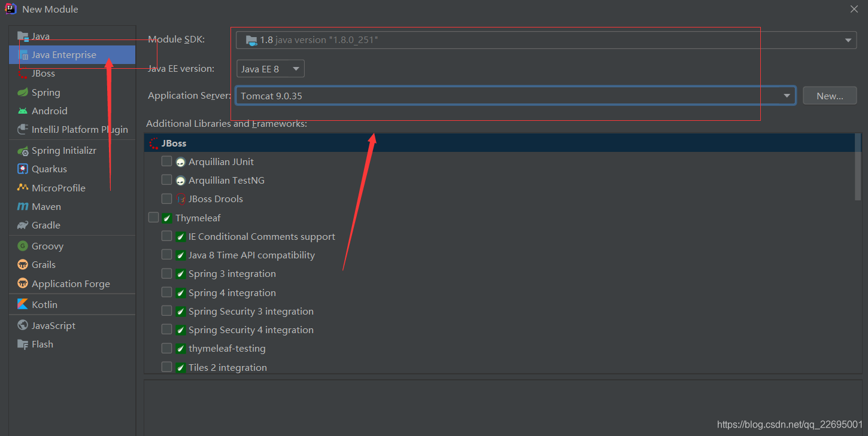Click the JBoss header icon in frameworks list

point(154,144)
